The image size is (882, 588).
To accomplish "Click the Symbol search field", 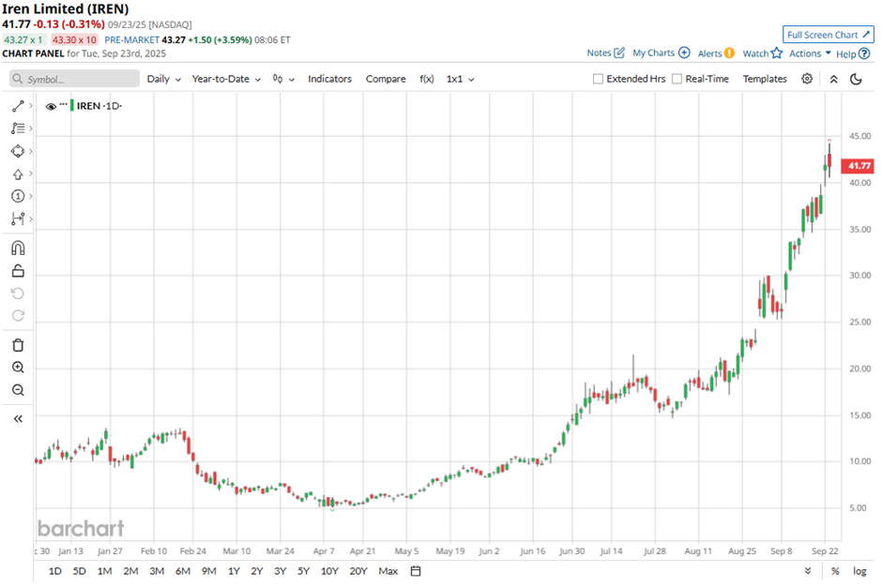I will click(74, 79).
